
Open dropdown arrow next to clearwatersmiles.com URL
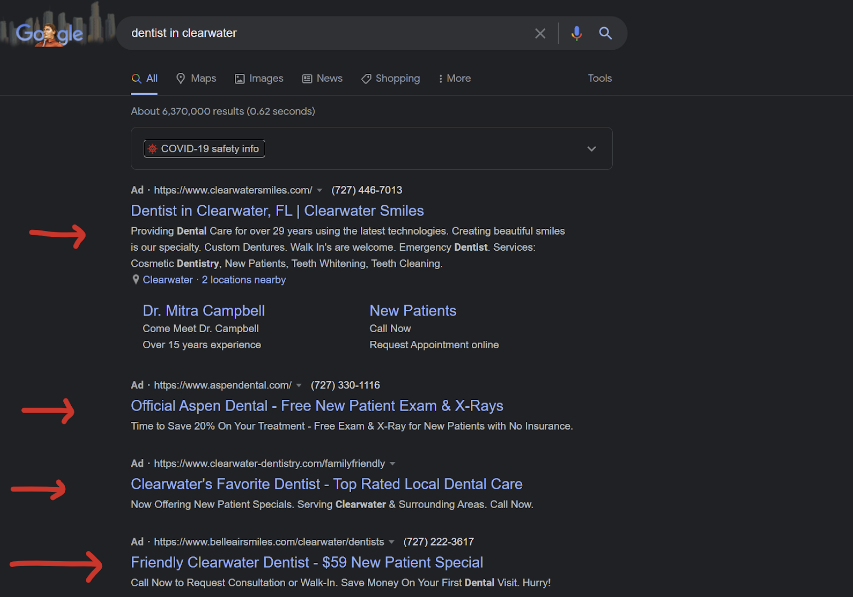[x=319, y=190]
